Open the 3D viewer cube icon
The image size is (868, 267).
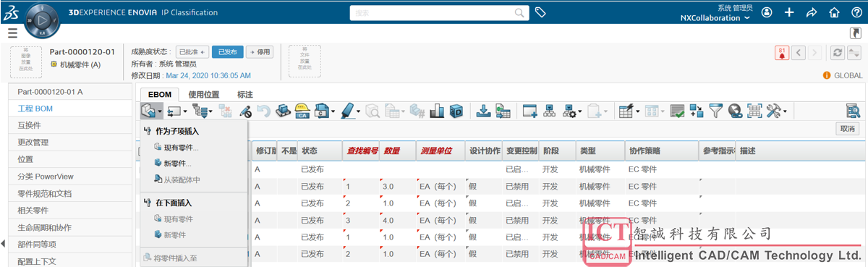[456, 111]
